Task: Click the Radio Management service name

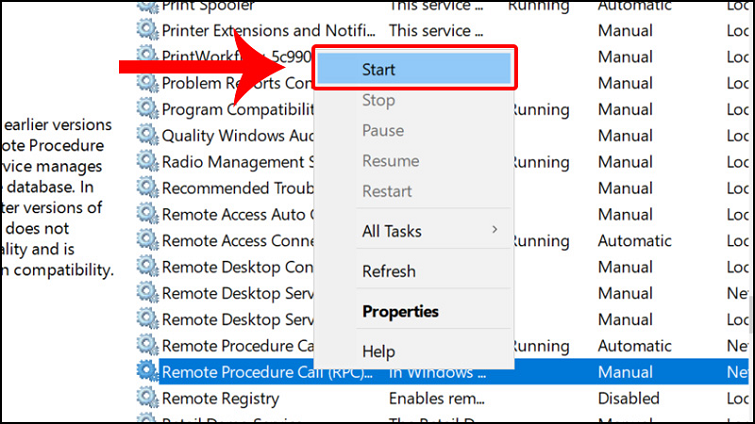Action: (x=236, y=161)
